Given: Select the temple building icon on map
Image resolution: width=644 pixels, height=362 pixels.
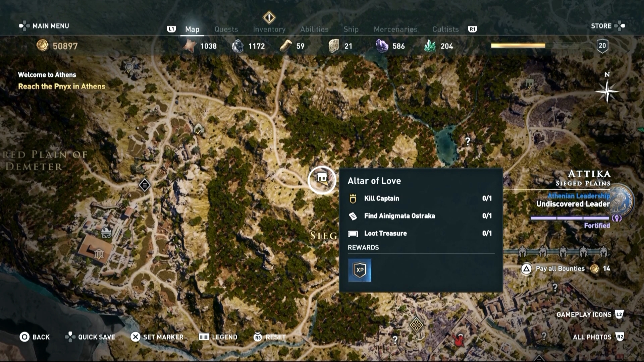Looking at the screenshot, I should point(98,254).
